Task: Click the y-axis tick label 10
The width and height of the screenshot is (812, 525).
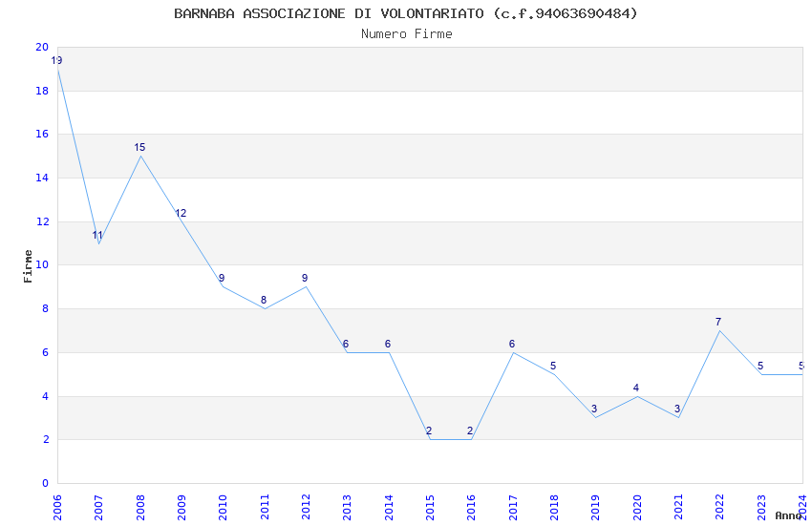Action: (42, 264)
